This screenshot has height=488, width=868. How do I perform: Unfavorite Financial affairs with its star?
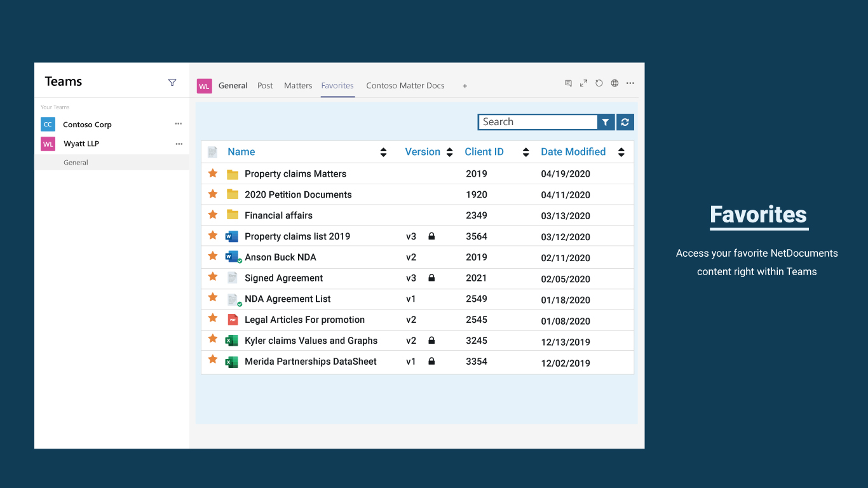pos(213,214)
